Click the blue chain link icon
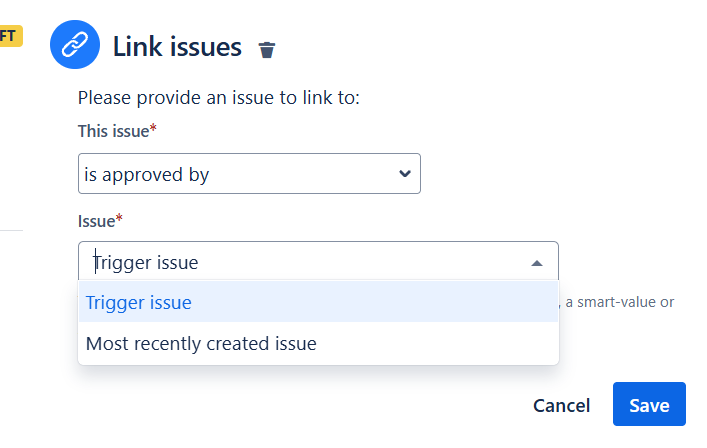Image resolution: width=707 pixels, height=448 pixels. (x=75, y=45)
